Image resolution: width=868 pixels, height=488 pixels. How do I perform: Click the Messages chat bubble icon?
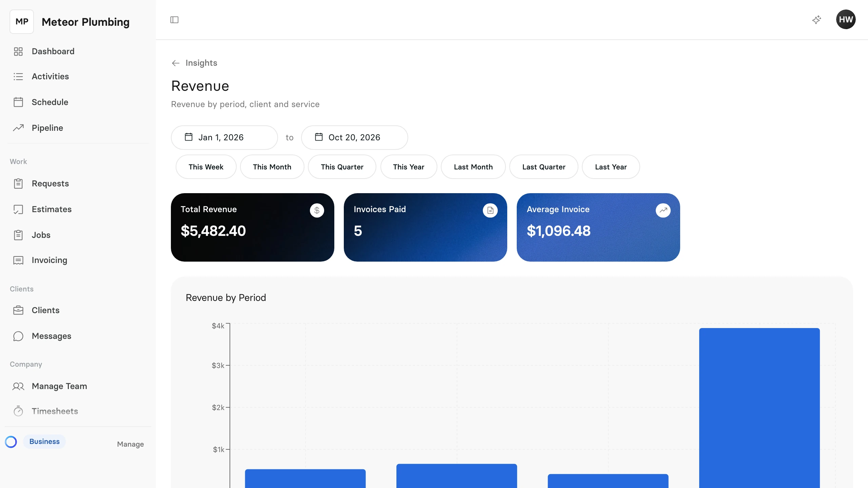(x=18, y=336)
